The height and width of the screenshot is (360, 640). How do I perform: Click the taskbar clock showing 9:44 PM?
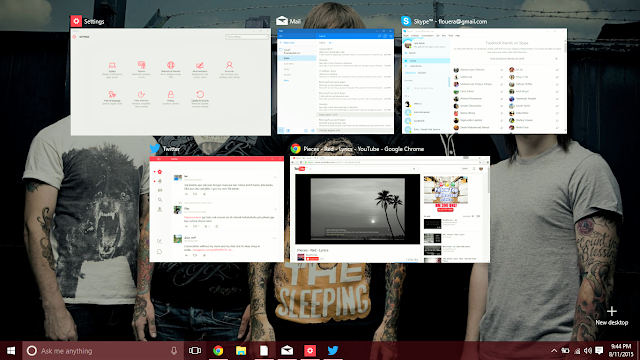tap(621, 351)
